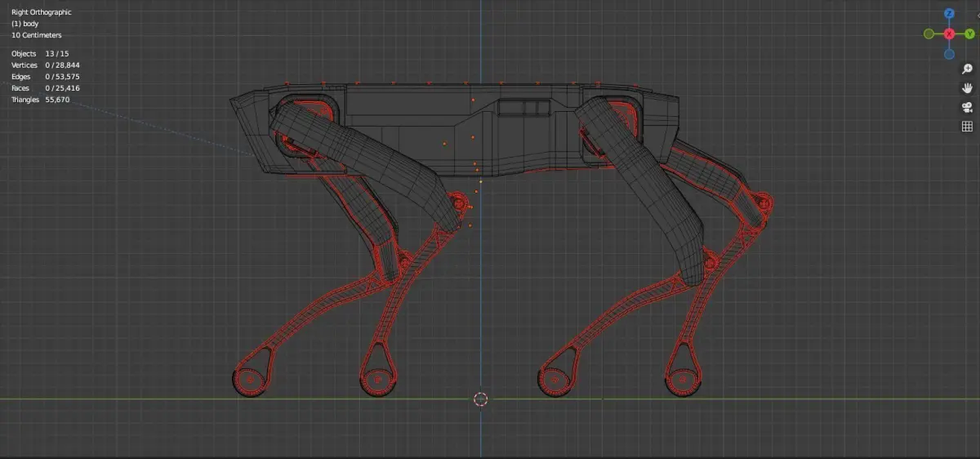
Task: Click the '10 Centimeters' grid scale text
Action: click(36, 35)
